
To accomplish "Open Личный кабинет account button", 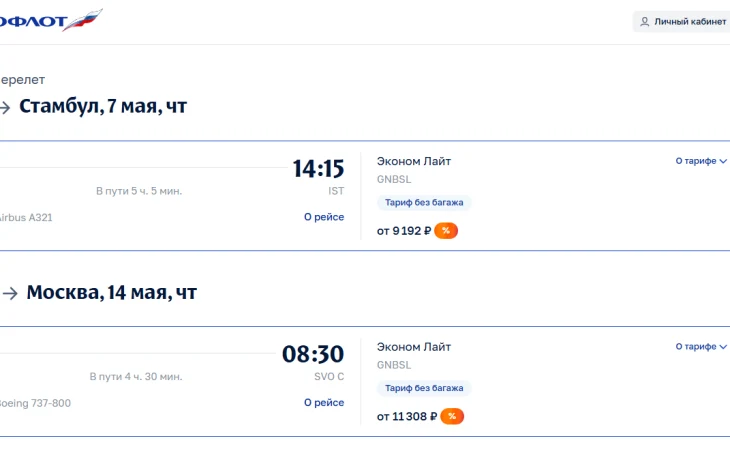I will point(682,21).
